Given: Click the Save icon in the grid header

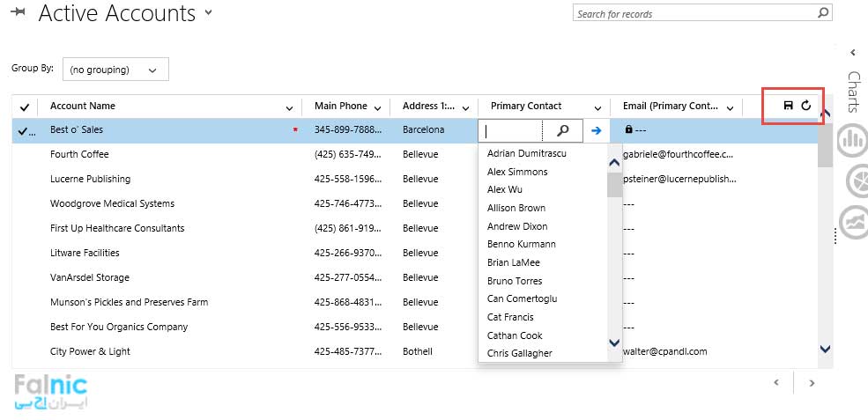Looking at the screenshot, I should point(789,105).
